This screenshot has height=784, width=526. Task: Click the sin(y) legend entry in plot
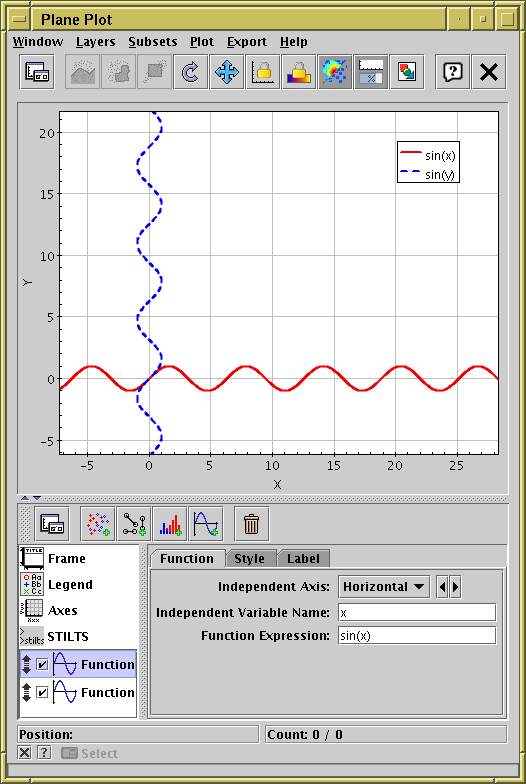click(x=428, y=174)
